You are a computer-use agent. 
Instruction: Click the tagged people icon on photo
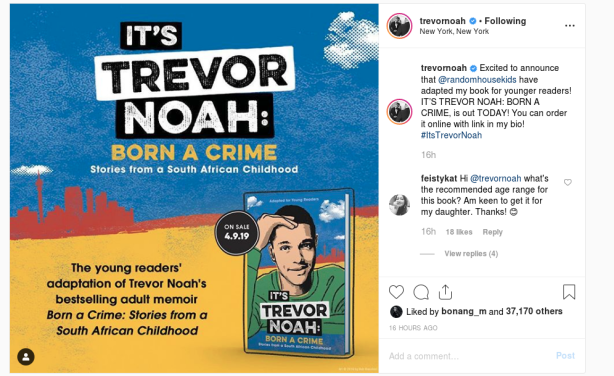point(26,357)
